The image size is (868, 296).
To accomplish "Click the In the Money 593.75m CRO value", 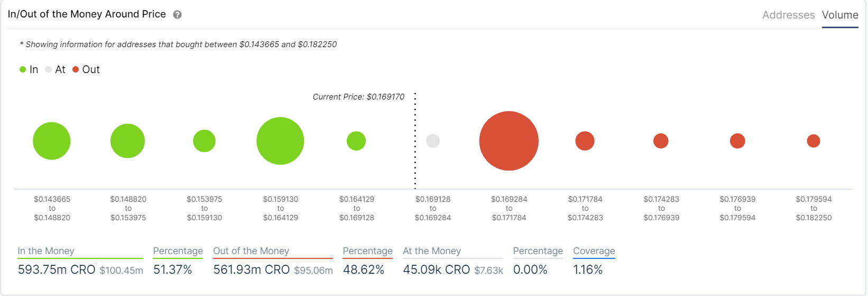I will pyautogui.click(x=57, y=270).
